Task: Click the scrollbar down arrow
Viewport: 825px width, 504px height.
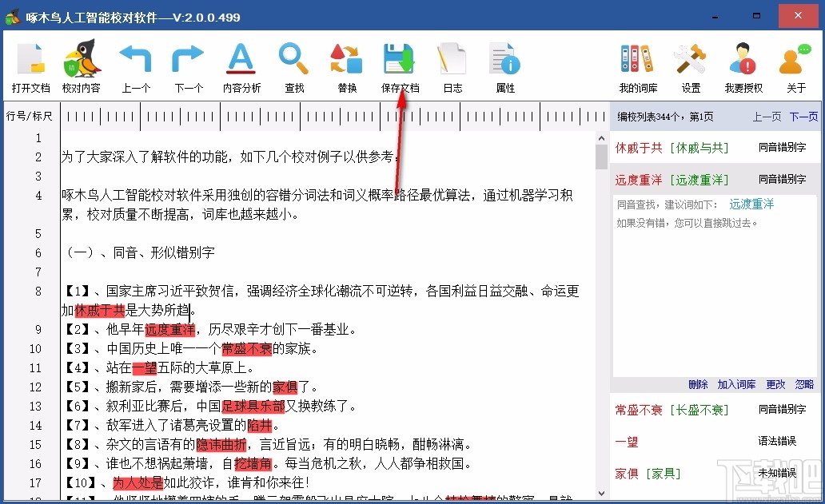Action: tap(601, 492)
